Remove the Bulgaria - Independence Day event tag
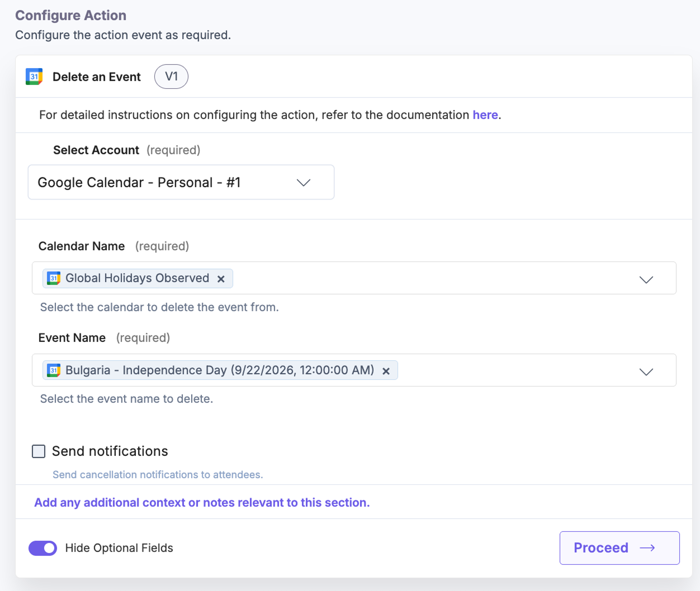 (x=386, y=371)
